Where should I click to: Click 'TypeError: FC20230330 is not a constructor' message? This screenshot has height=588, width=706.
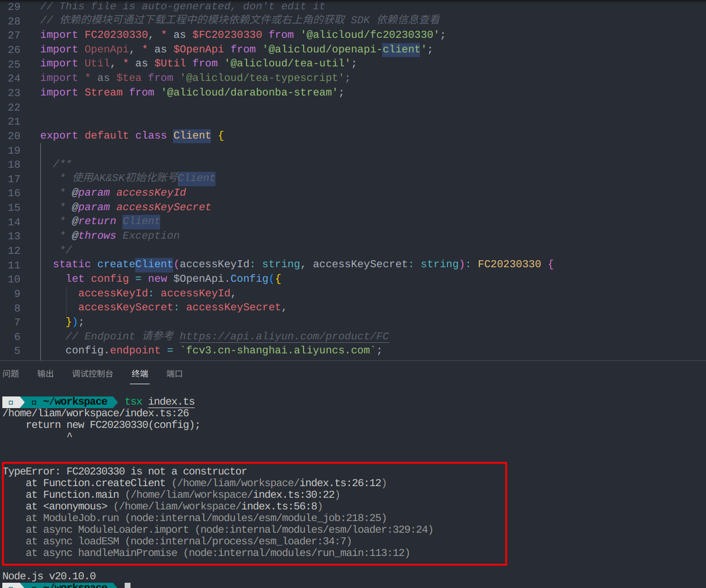[x=125, y=472]
